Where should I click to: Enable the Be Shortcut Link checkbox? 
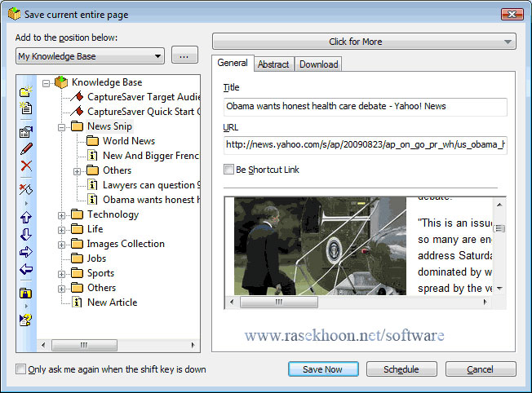pos(228,170)
